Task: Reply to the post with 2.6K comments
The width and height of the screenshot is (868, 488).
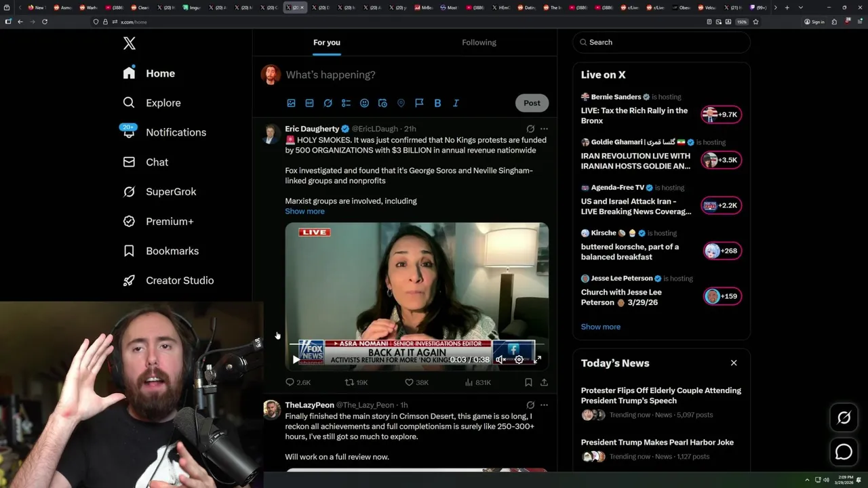Action: [x=298, y=382]
